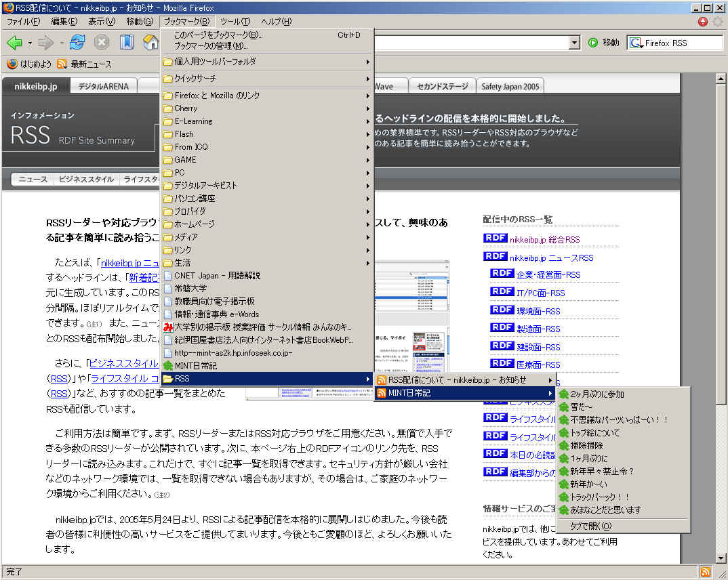Open feed entry トラックバーック！！
The image size is (728, 580).
623,497
